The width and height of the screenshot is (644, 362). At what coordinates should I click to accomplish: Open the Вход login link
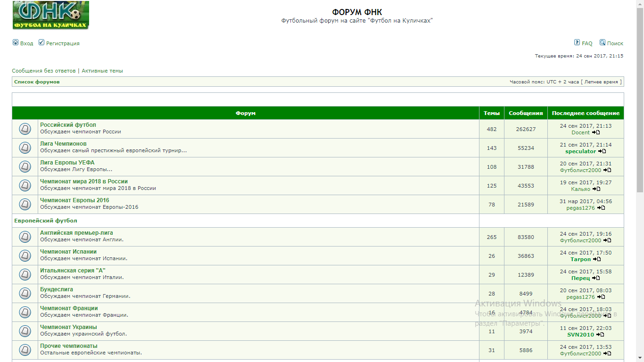27,43
